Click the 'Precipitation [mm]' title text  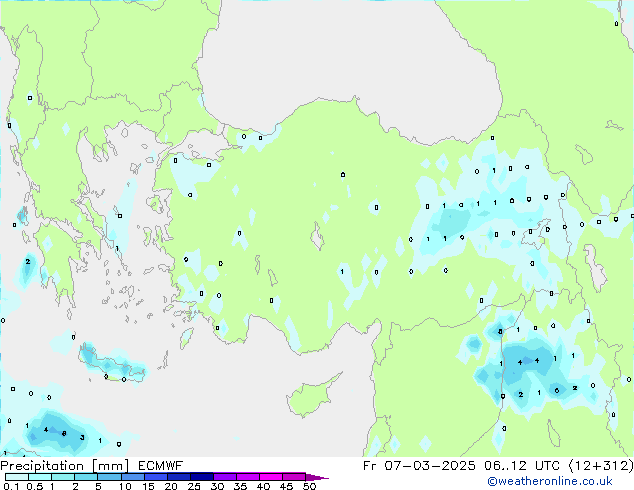click(x=65, y=466)
